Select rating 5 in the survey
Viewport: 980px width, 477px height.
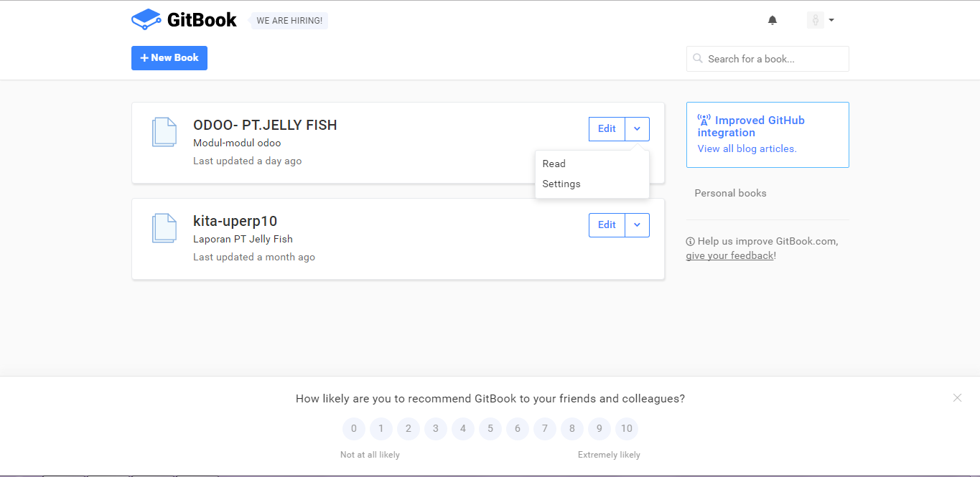(490, 429)
